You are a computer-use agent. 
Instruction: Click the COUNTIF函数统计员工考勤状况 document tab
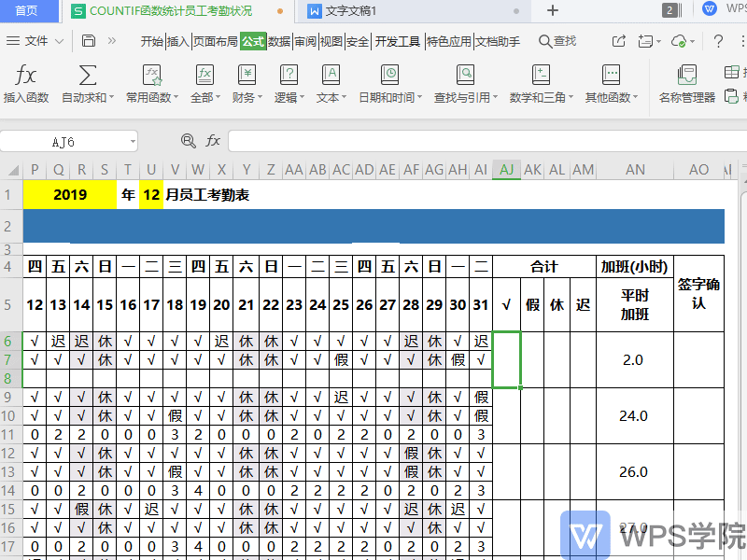(x=177, y=10)
